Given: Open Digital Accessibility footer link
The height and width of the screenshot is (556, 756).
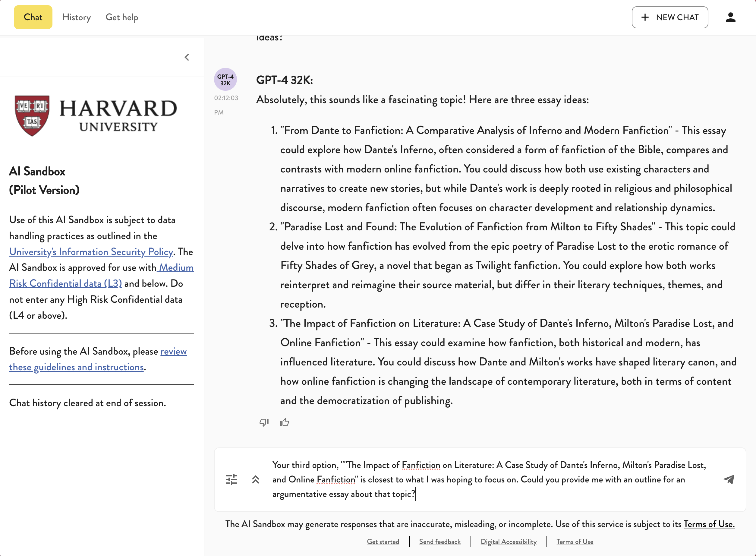Looking at the screenshot, I should click(x=509, y=542).
